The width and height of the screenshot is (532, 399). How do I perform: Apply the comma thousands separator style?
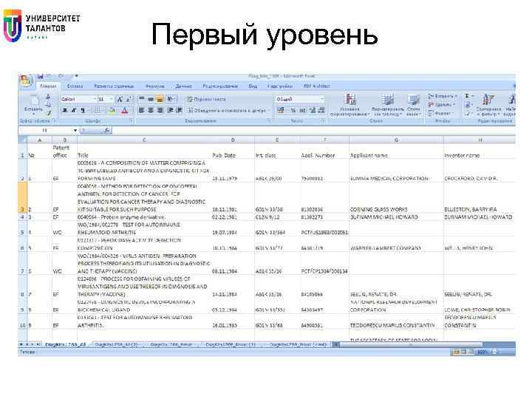pyautogui.click(x=303, y=110)
